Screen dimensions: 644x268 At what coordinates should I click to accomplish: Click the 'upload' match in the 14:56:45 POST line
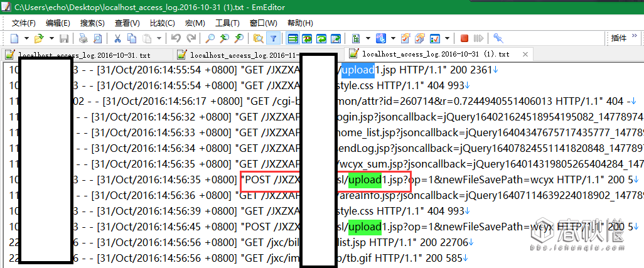coord(365,227)
